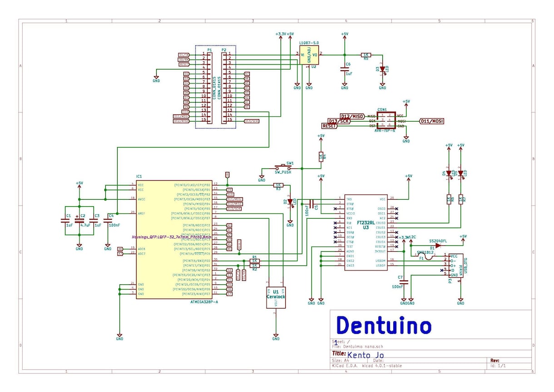Click the TXD pin label on FT232RL
Screen dimensions: 554x392
click(349, 199)
